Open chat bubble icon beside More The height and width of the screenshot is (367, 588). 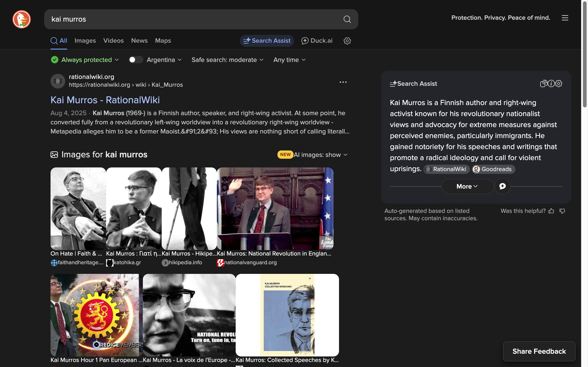[502, 186]
